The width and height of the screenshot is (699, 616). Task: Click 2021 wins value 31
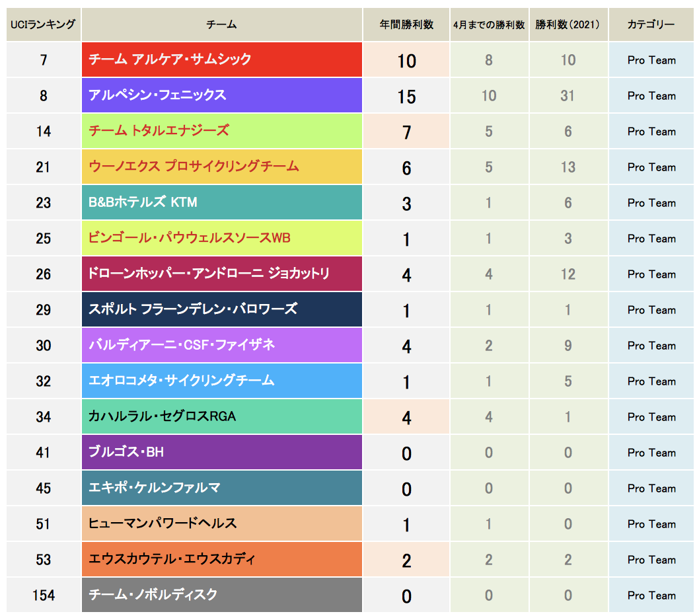pos(568,95)
